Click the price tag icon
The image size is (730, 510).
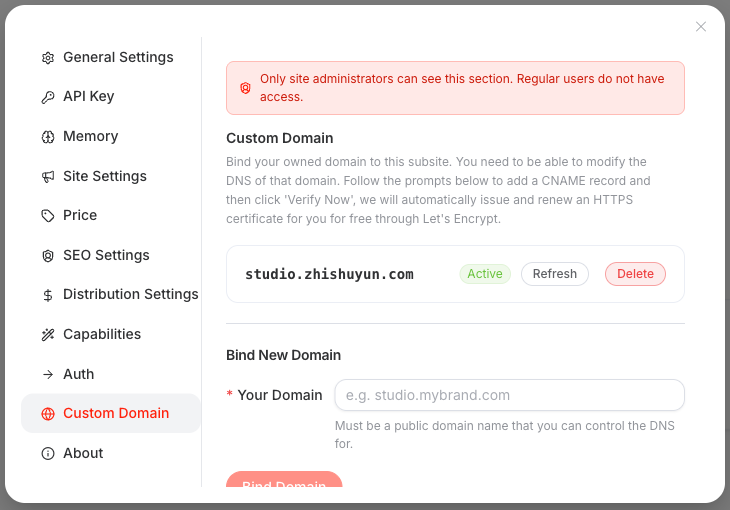(47, 216)
